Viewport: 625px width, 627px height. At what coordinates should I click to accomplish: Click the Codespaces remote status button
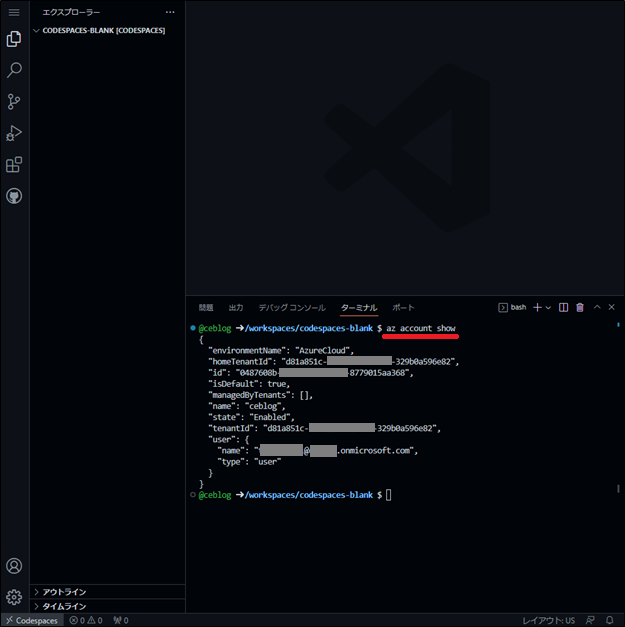pyautogui.click(x=32, y=620)
